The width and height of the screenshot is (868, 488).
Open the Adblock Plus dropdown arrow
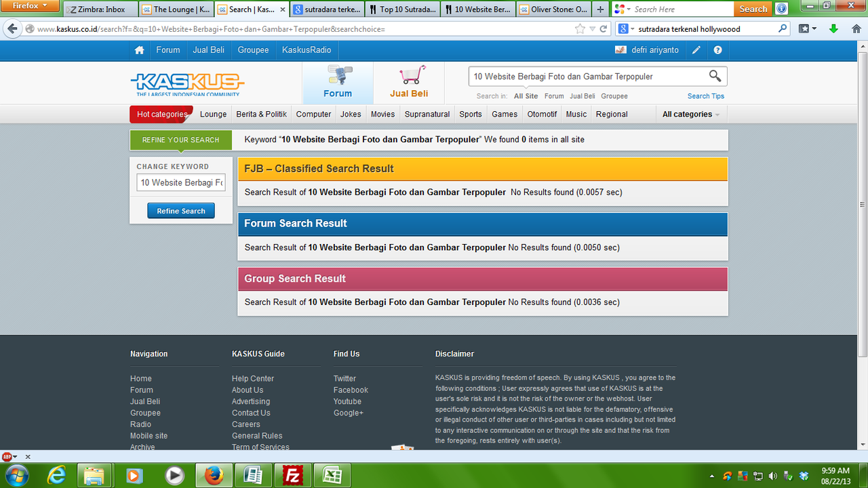click(x=15, y=457)
